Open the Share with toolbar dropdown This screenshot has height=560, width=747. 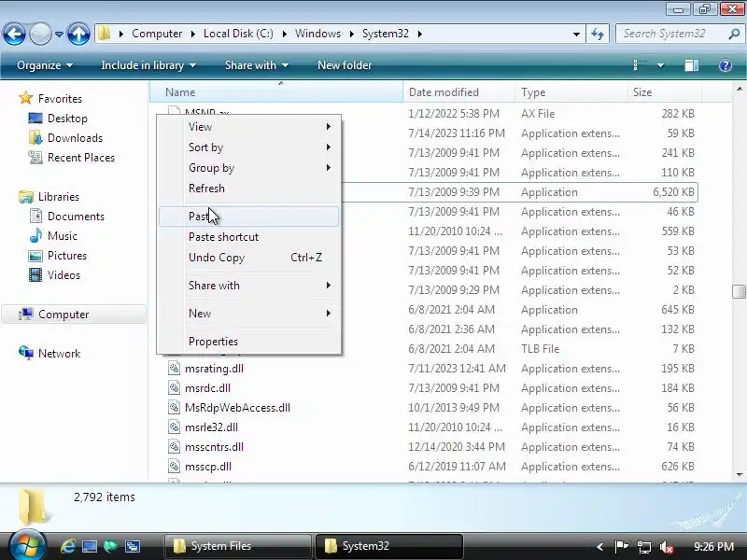click(256, 65)
